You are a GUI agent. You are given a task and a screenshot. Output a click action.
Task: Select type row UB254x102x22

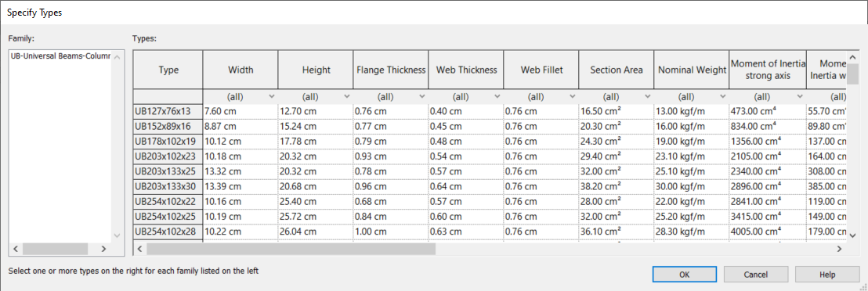[168, 201]
